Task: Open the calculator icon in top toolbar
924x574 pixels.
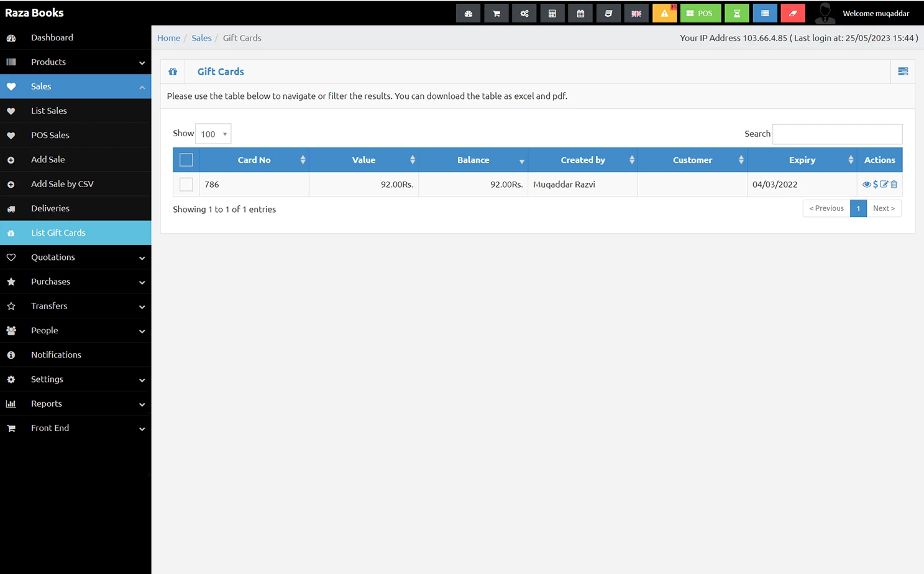Action: click(552, 13)
